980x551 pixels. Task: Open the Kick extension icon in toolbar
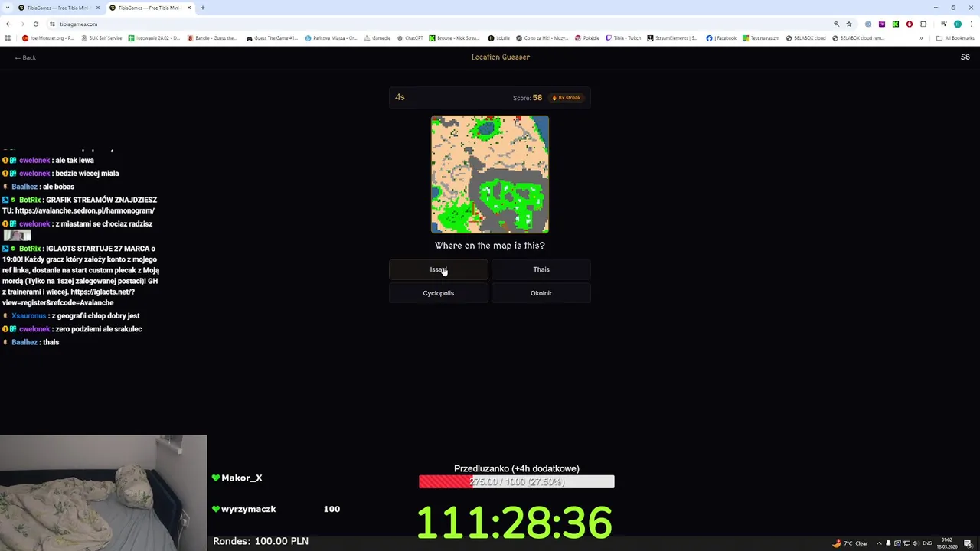[895, 24]
